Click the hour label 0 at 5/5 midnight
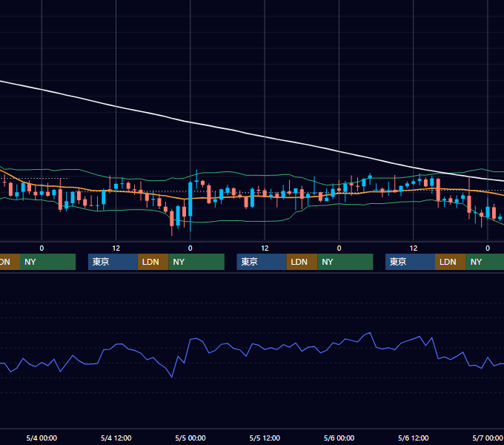The image size is (504, 445). tap(190, 248)
